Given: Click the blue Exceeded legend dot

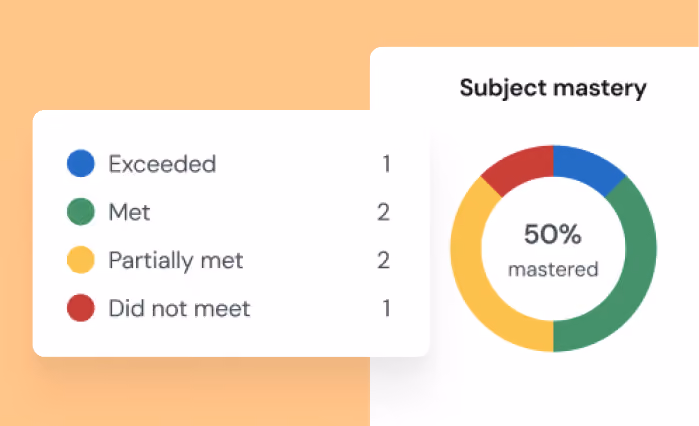Looking at the screenshot, I should click(x=81, y=163).
